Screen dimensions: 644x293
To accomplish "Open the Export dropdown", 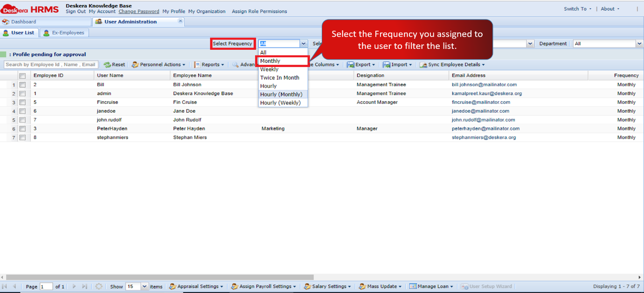I will click(361, 65).
